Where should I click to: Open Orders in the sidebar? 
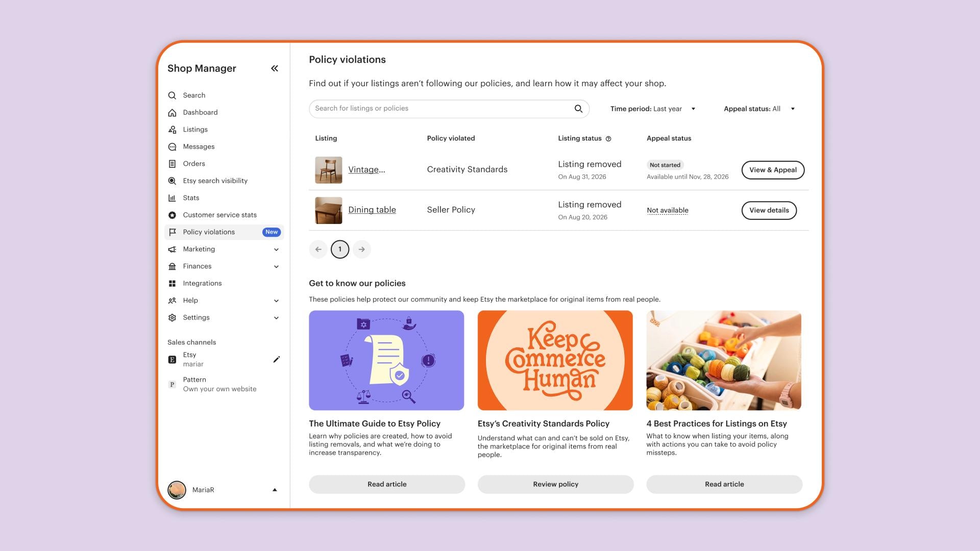coord(194,164)
